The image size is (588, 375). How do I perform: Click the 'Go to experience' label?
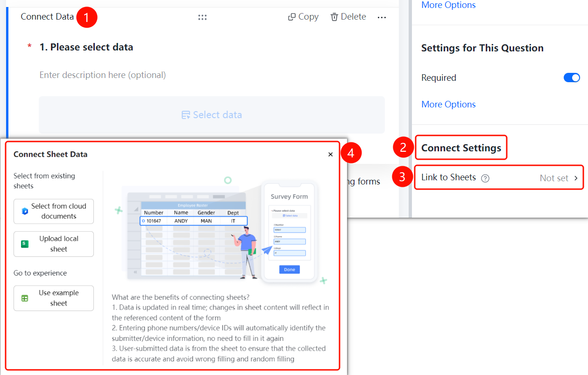pos(40,273)
